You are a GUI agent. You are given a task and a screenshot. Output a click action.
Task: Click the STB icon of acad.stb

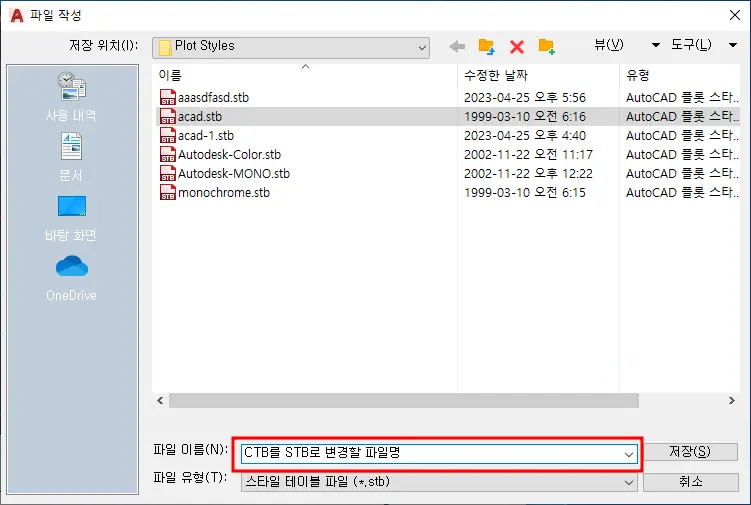click(x=168, y=116)
